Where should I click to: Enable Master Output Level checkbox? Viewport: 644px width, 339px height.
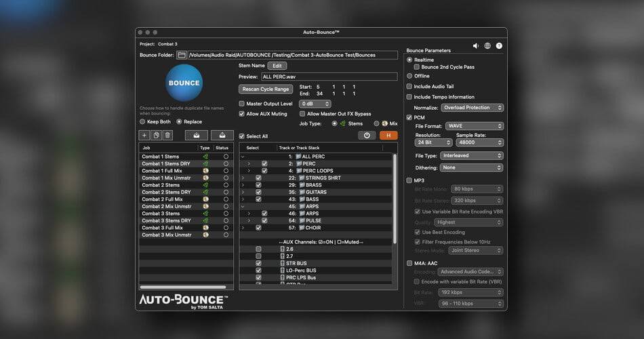pos(241,104)
